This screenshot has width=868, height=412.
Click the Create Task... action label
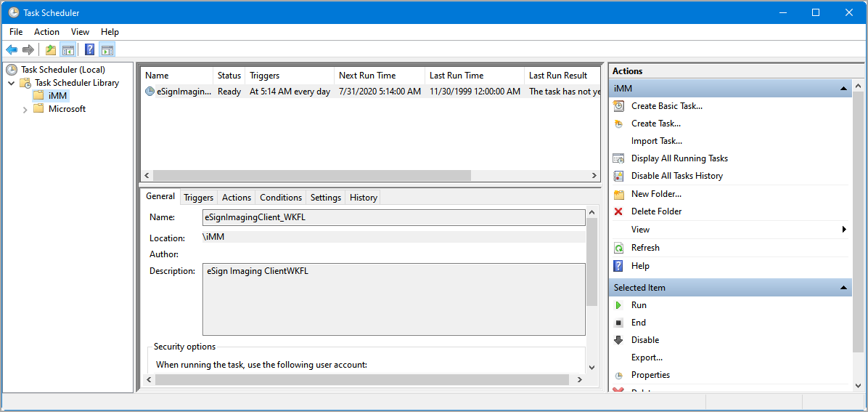click(656, 124)
